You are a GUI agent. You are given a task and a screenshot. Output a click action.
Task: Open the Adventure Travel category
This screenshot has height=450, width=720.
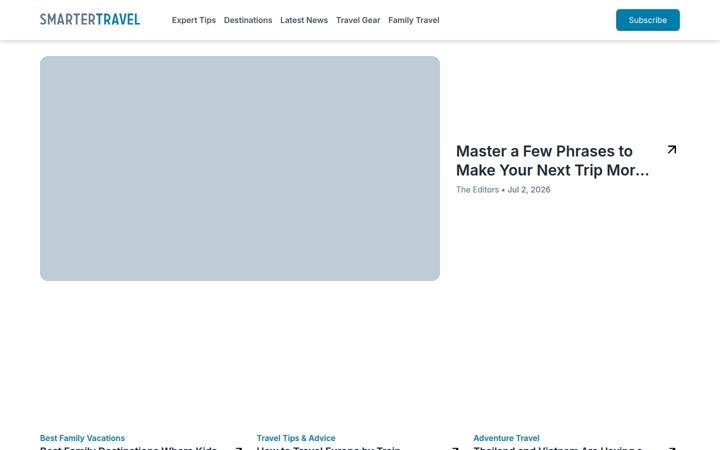[506, 438]
